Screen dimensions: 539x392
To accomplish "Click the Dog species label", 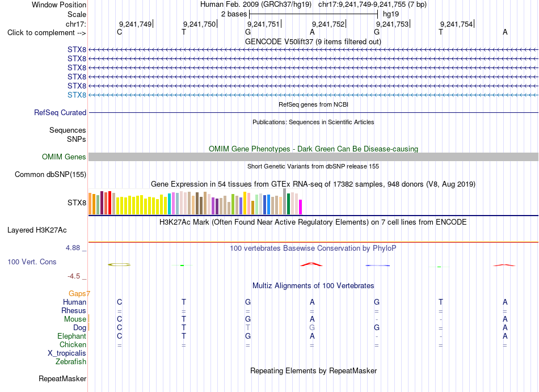I will 79,327.
